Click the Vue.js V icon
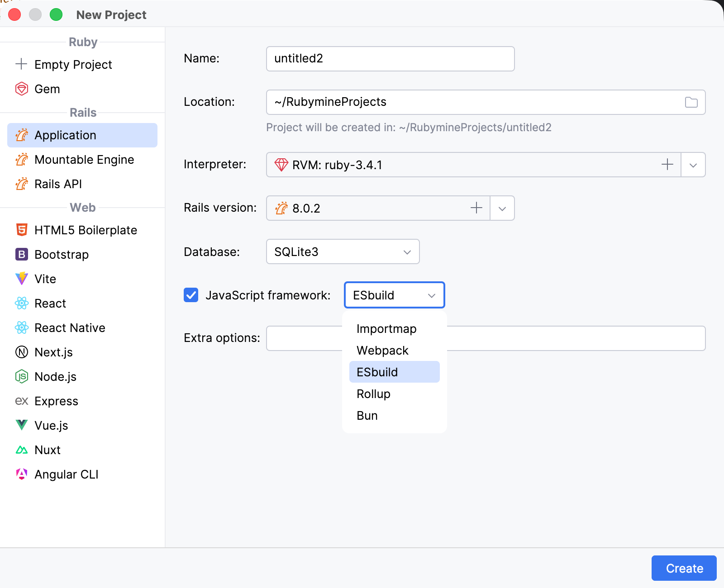The height and width of the screenshot is (588, 724). point(22,425)
